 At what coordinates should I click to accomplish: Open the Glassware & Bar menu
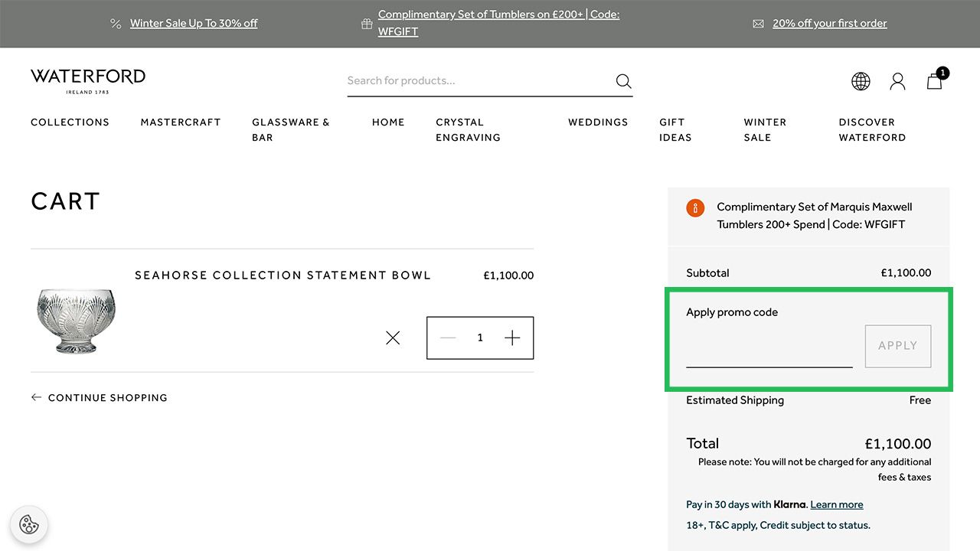(290, 129)
